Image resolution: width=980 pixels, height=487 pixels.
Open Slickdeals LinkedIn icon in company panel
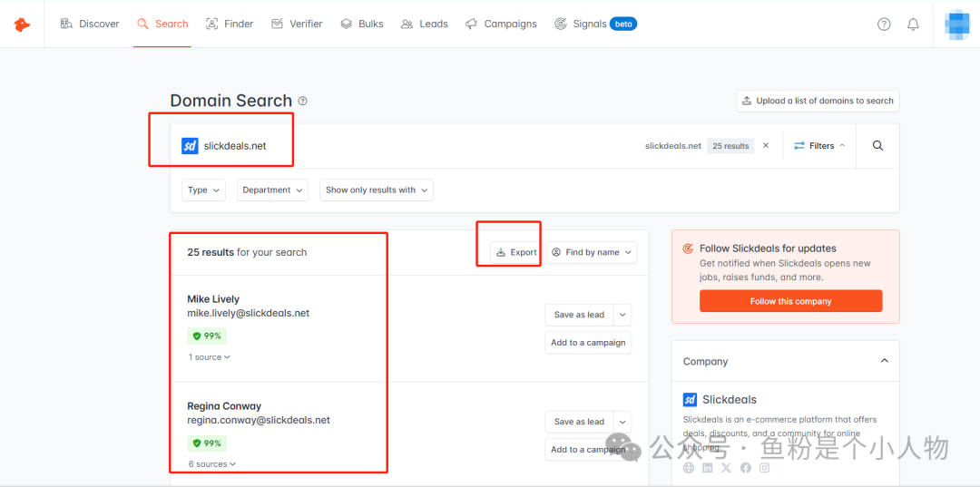707,468
